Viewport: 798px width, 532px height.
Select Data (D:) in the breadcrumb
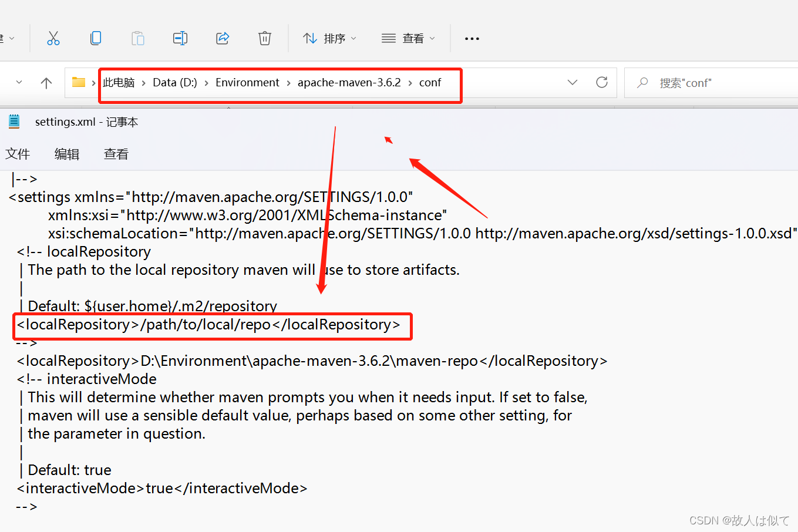[x=175, y=83]
